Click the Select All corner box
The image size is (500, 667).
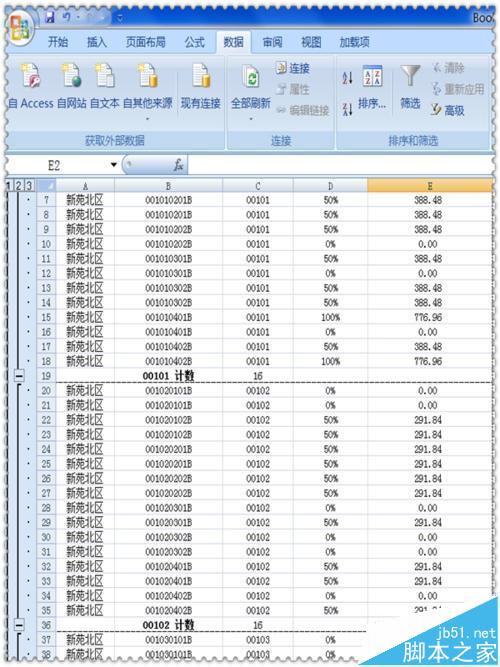pyautogui.click(x=46, y=185)
